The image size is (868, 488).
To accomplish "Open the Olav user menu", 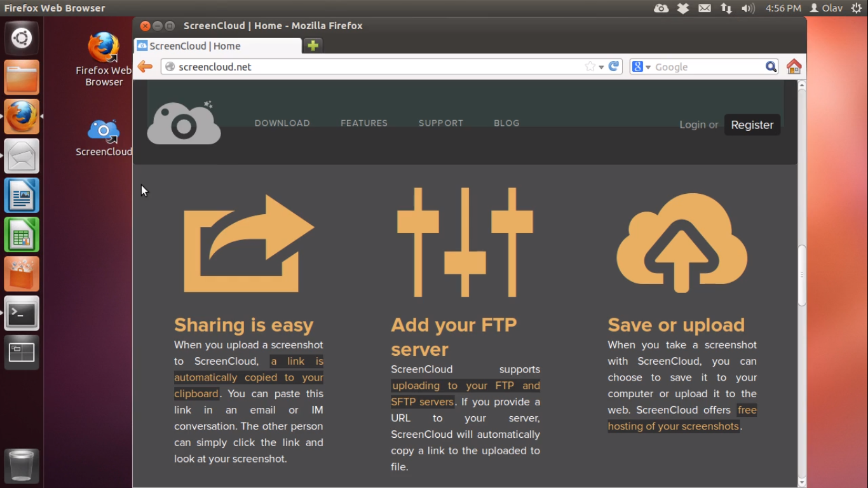I will [826, 8].
